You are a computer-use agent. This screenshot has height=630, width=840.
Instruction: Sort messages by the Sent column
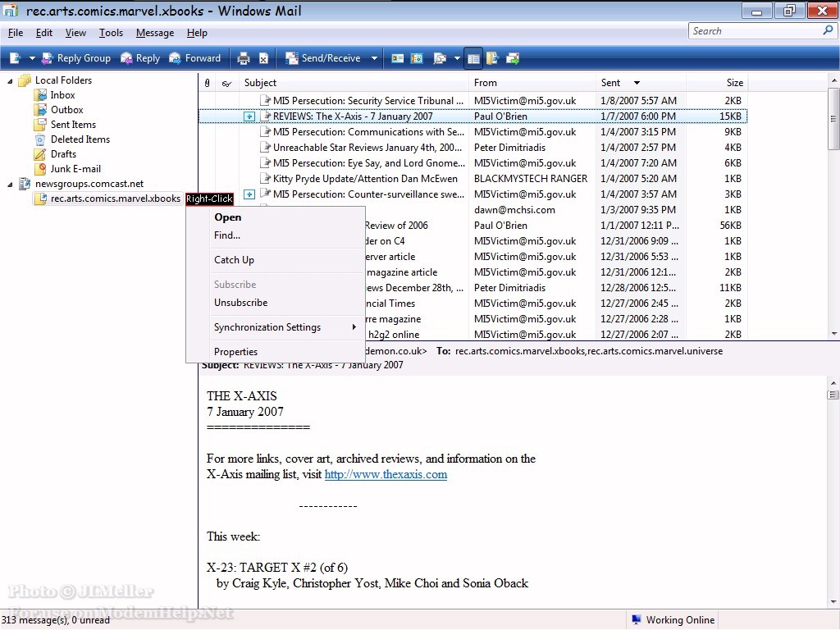(x=641, y=83)
